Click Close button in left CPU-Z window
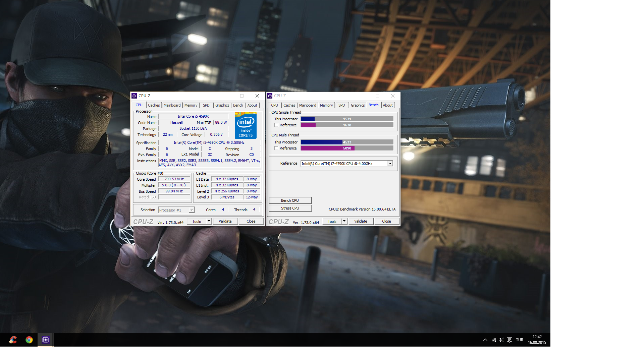Image resolution: width=644 pixels, height=362 pixels. pos(251,221)
